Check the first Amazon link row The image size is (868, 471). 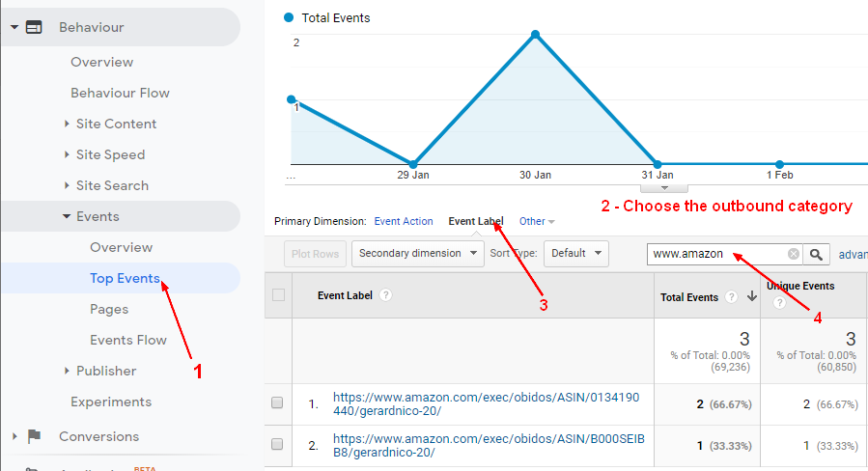coord(277,403)
